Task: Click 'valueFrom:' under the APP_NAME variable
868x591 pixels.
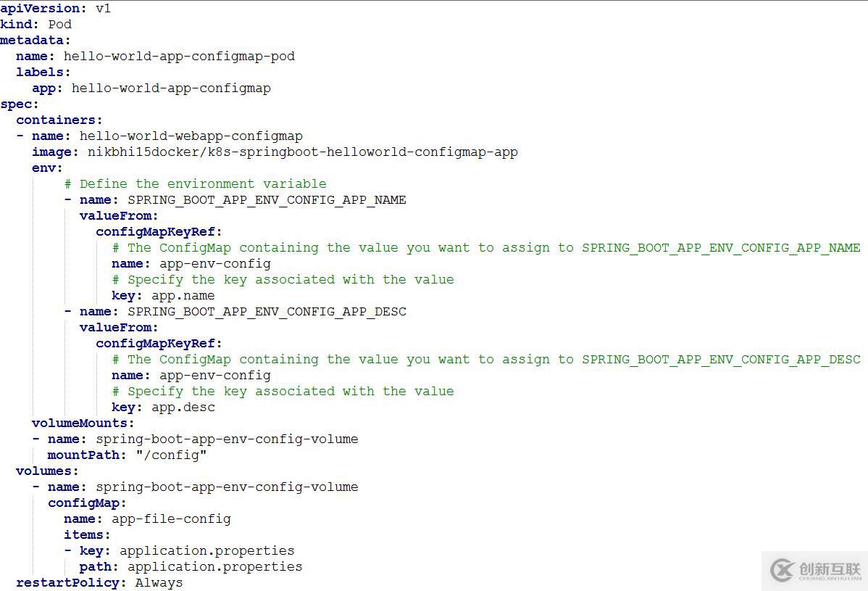Action: pos(119,216)
